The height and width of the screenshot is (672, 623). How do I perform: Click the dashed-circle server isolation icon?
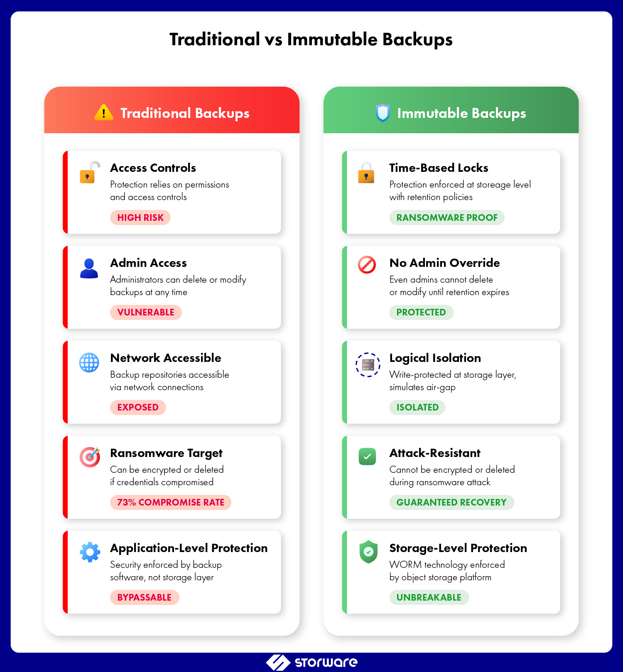(x=368, y=364)
